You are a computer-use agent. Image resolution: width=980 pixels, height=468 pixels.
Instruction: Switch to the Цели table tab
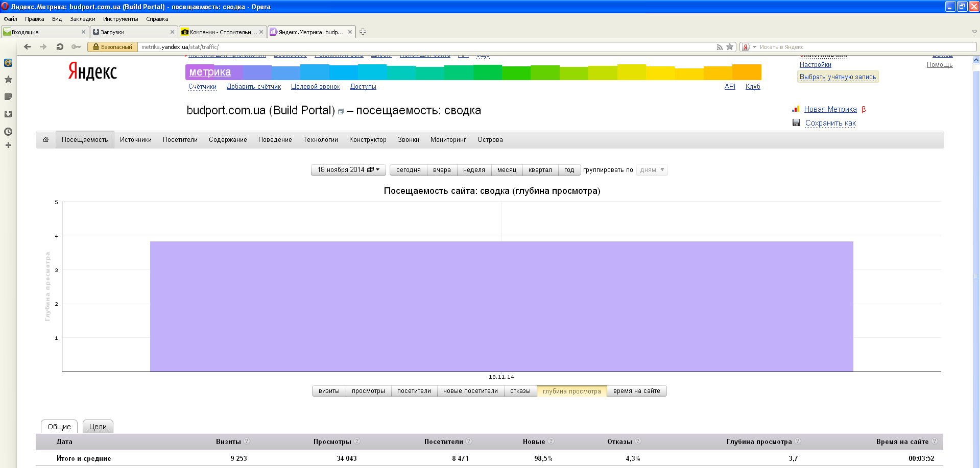[x=98, y=427]
